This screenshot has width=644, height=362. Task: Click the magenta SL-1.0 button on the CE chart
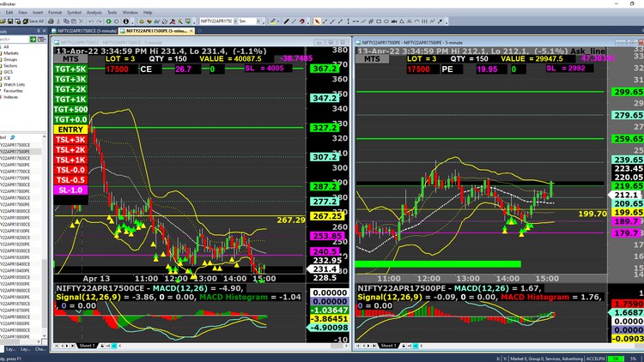pos(70,190)
